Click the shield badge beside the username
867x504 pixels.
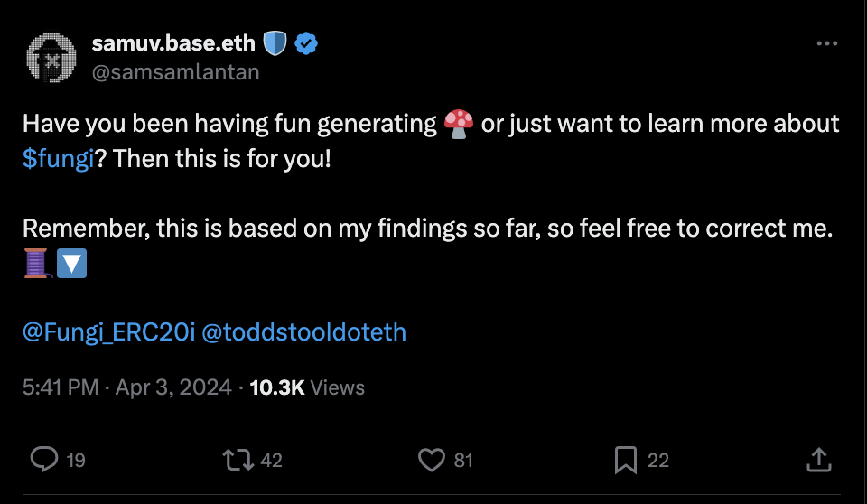pos(275,42)
